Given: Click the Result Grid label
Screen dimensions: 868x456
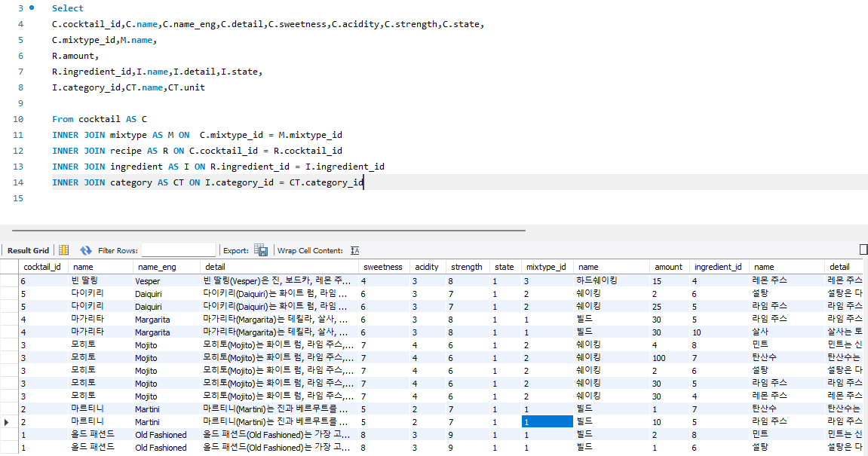Looking at the screenshot, I should pyautogui.click(x=28, y=251).
